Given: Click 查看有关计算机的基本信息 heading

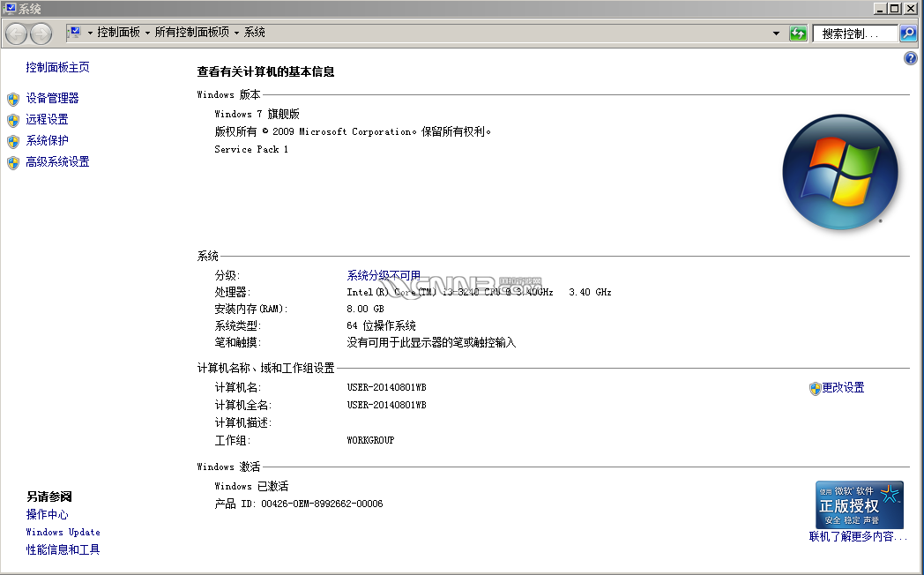Looking at the screenshot, I should 265,71.
